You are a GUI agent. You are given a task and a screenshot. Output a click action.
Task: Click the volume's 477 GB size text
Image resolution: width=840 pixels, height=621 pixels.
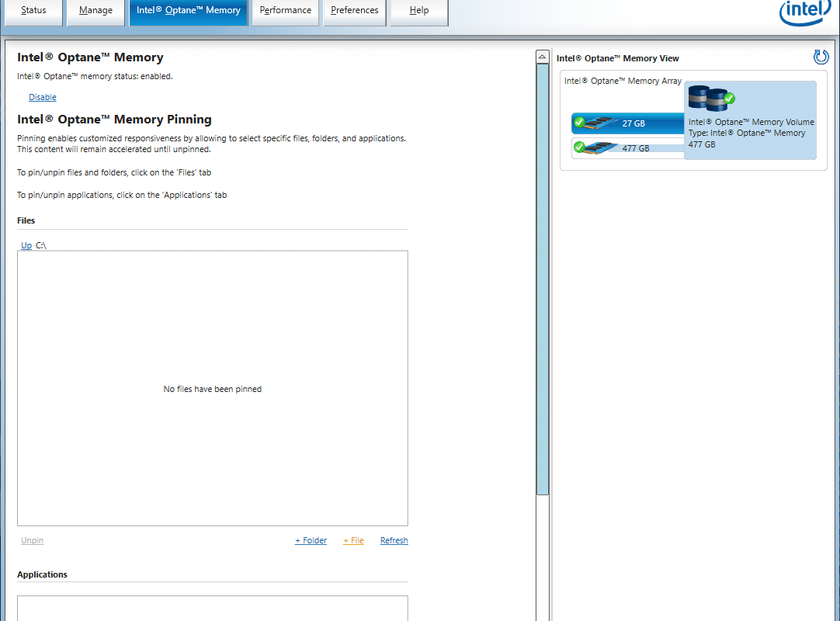coord(702,144)
